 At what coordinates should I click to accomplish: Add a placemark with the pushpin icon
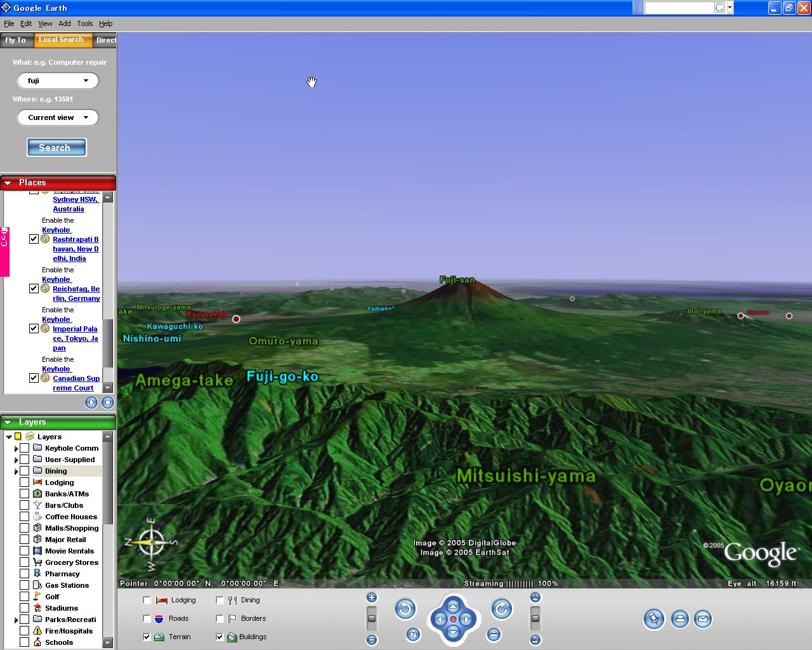[653, 619]
